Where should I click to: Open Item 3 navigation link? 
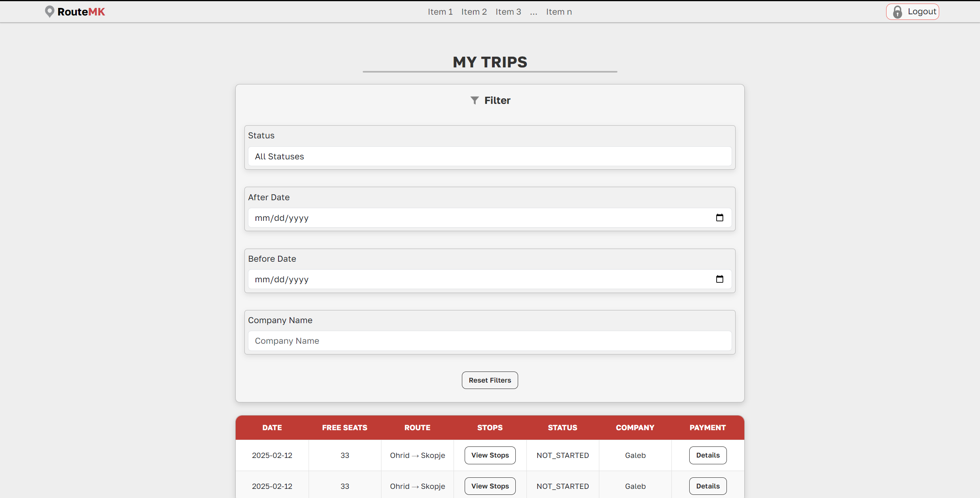[x=508, y=12]
